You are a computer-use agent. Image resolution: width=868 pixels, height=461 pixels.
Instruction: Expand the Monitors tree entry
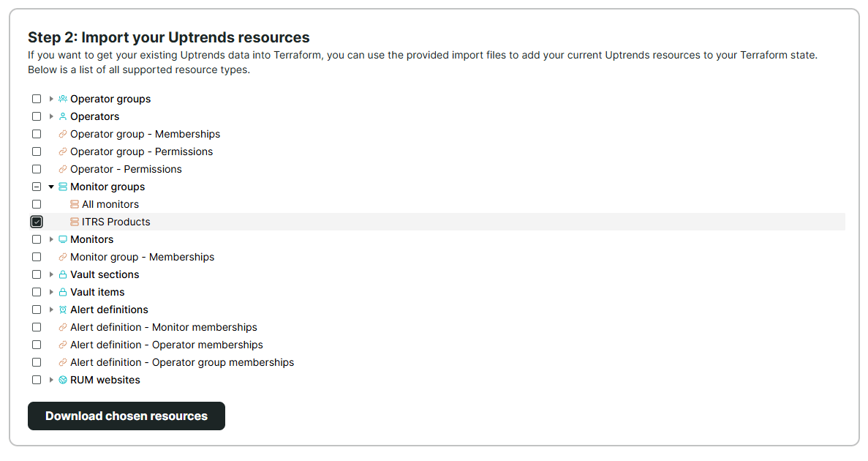click(x=50, y=239)
